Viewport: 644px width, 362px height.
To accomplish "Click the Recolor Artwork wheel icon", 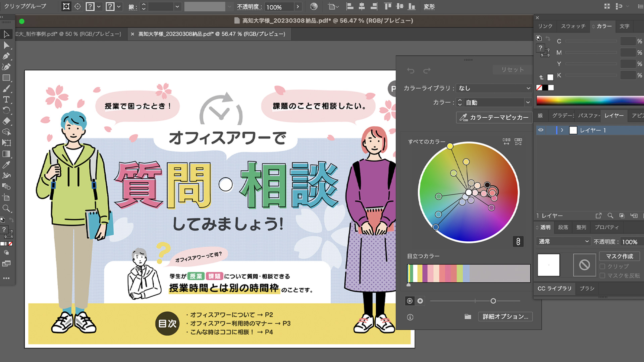I will point(314,6).
